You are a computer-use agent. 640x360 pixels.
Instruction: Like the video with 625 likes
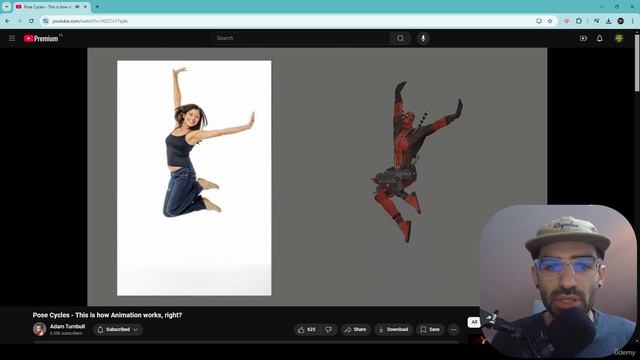(307, 329)
